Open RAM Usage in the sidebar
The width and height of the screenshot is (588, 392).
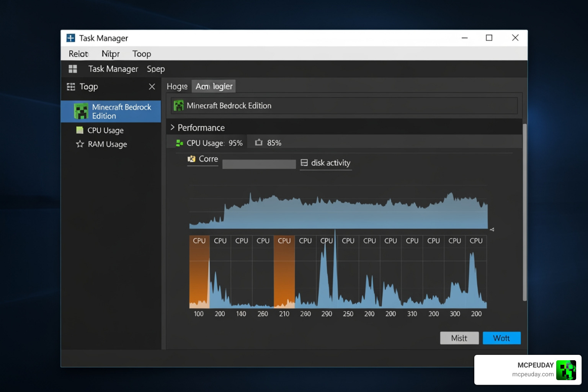(x=107, y=144)
